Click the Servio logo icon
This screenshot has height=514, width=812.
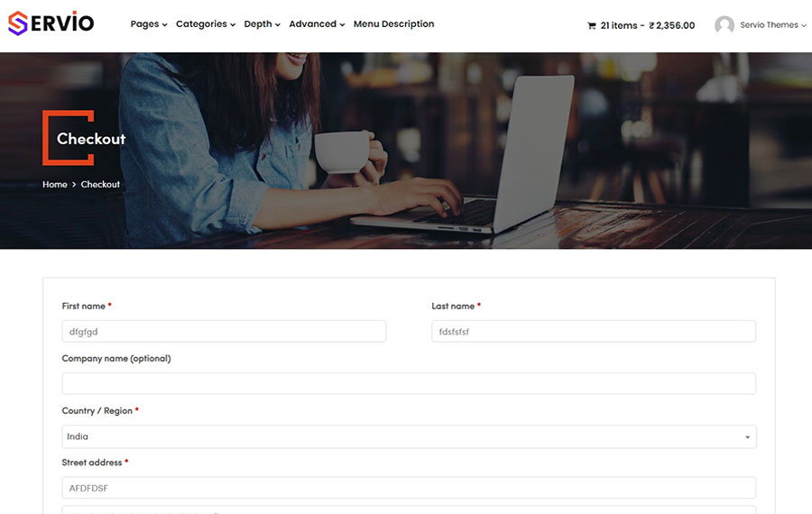[x=18, y=23]
